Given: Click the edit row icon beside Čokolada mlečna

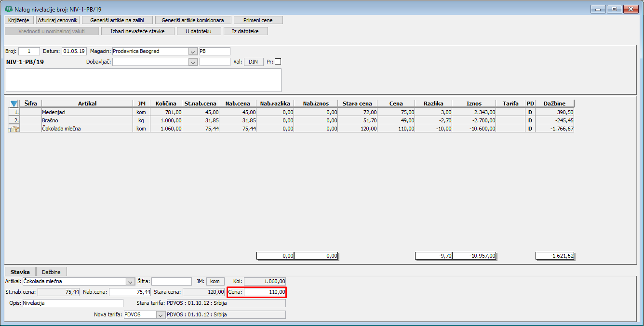Looking at the screenshot, I should [14, 129].
